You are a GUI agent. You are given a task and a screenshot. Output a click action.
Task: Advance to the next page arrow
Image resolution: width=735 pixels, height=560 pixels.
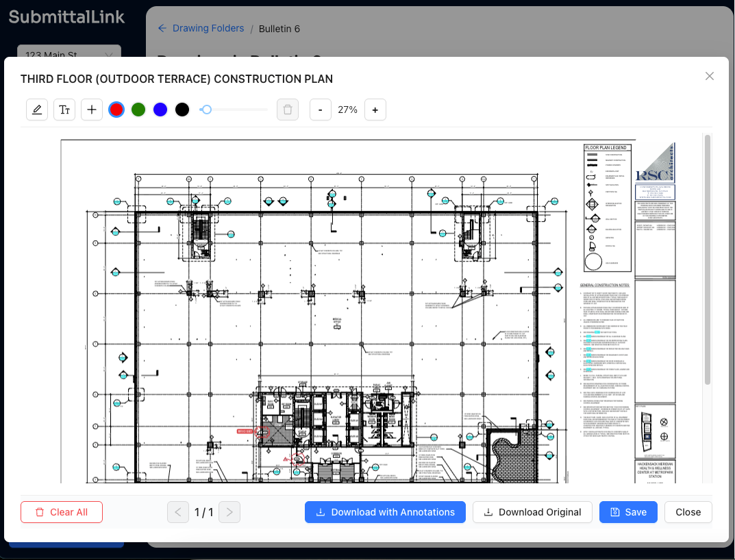(229, 511)
